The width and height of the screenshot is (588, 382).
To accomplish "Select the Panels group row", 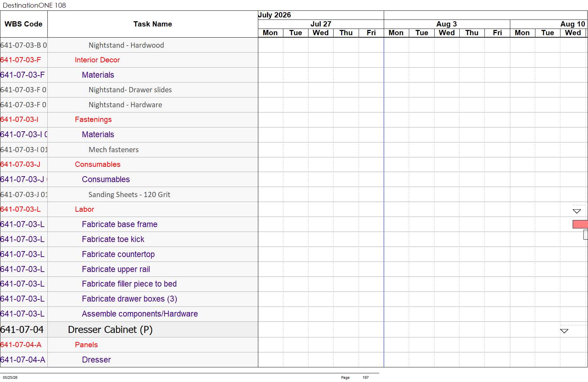I will coord(86,345).
